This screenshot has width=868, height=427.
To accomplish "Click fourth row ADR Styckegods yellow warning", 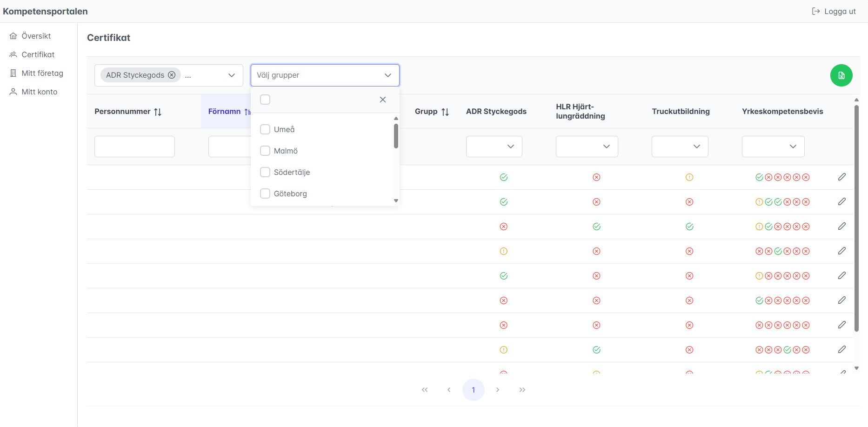I will coord(503,251).
